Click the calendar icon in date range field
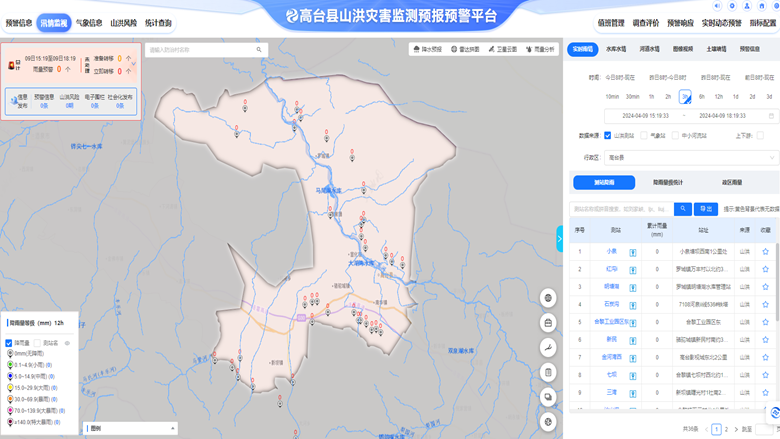780x439 pixels. (771, 116)
